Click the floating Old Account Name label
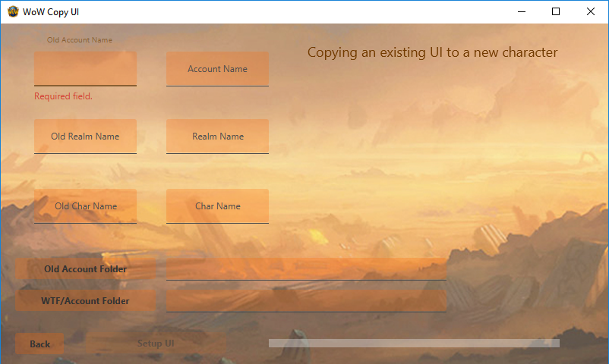Image resolution: width=609 pixels, height=364 pixels. (80, 40)
